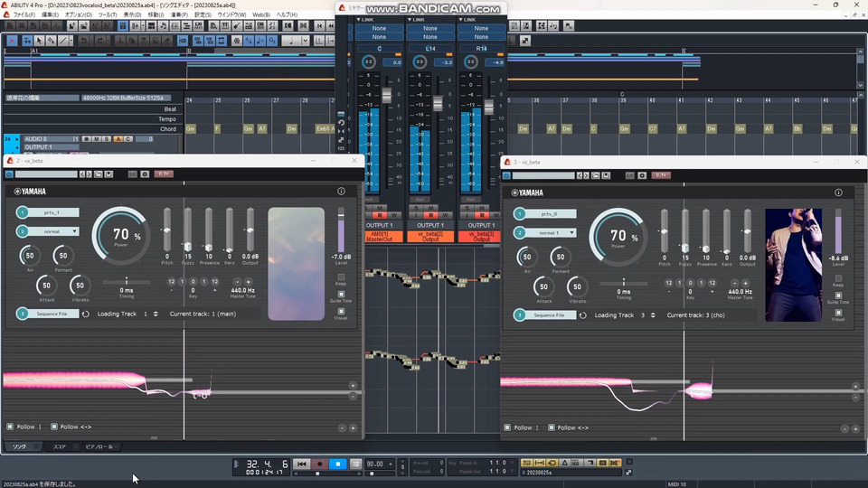Open 編集(E) menu
Viewport: 868px width, 488px height.
tap(50, 15)
